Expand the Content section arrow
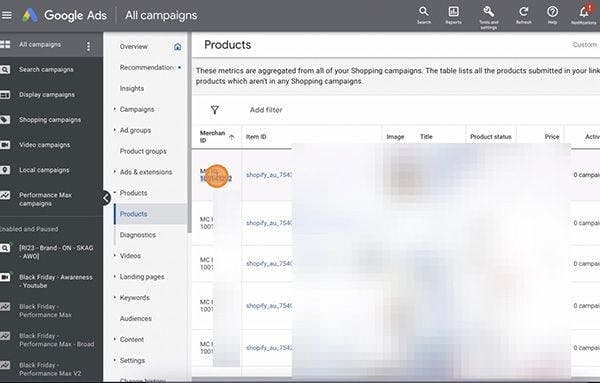The width and height of the screenshot is (600, 383). coord(114,339)
